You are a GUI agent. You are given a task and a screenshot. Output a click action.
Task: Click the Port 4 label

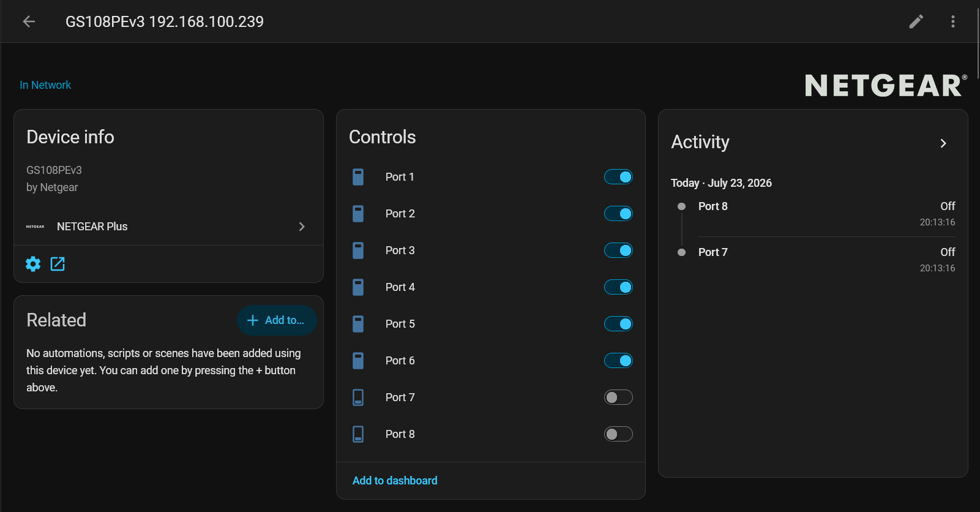(x=400, y=287)
